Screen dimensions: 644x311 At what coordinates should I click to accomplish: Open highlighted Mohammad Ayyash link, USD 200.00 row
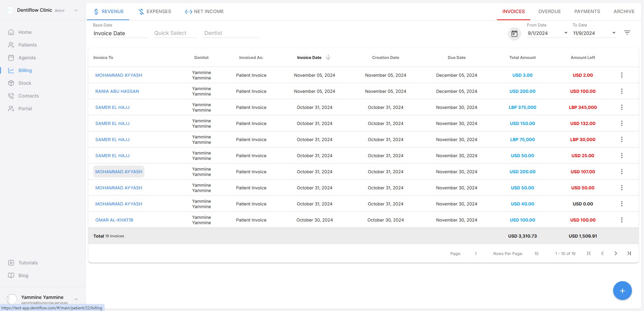[x=119, y=172]
